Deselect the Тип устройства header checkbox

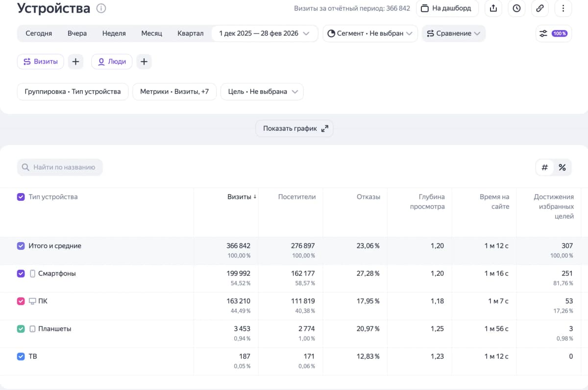click(x=21, y=196)
